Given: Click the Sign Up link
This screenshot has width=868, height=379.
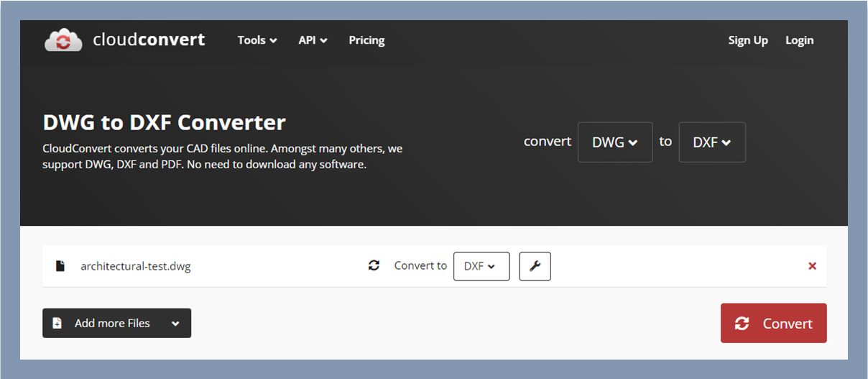Looking at the screenshot, I should click(748, 40).
